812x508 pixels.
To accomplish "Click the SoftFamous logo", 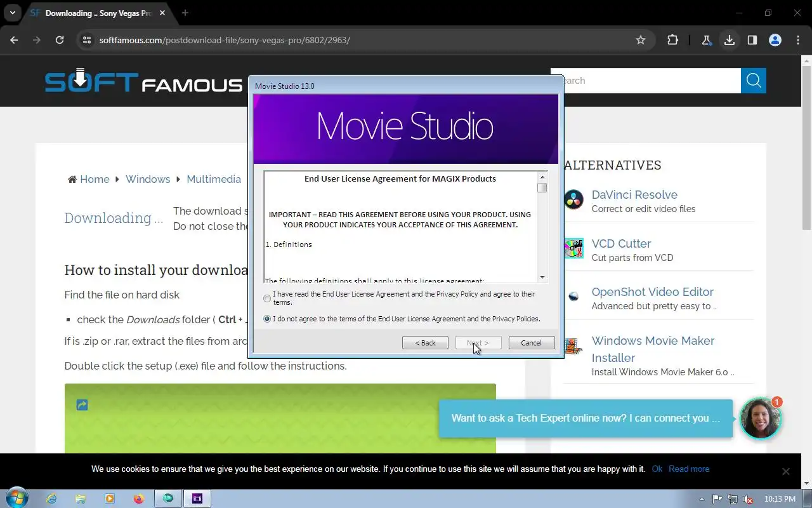I will coord(143,81).
